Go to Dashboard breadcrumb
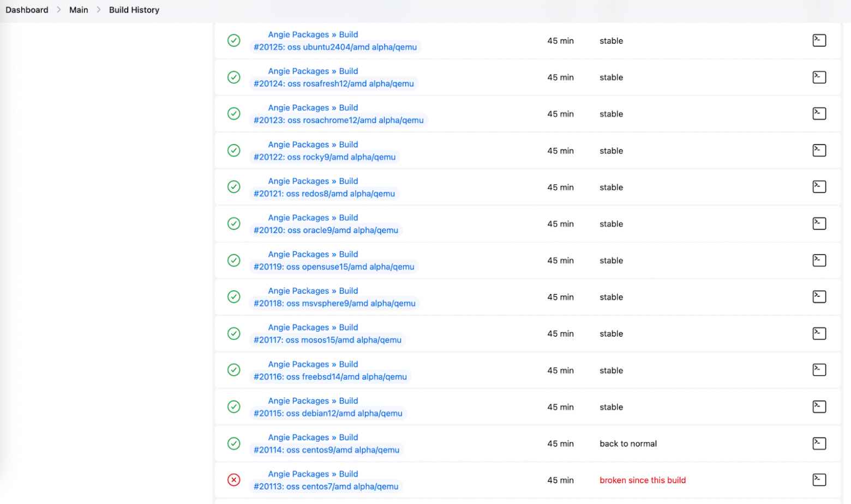The image size is (851, 504). pyautogui.click(x=27, y=10)
